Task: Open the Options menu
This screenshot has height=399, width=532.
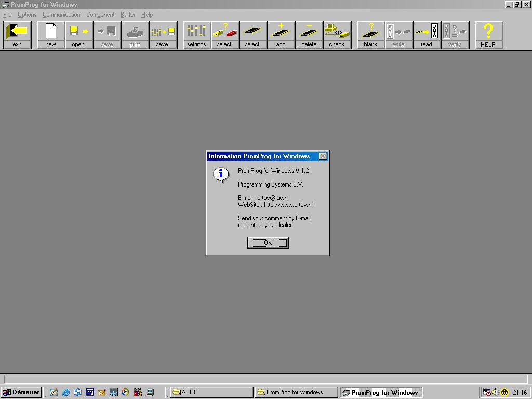Action: coord(27,15)
